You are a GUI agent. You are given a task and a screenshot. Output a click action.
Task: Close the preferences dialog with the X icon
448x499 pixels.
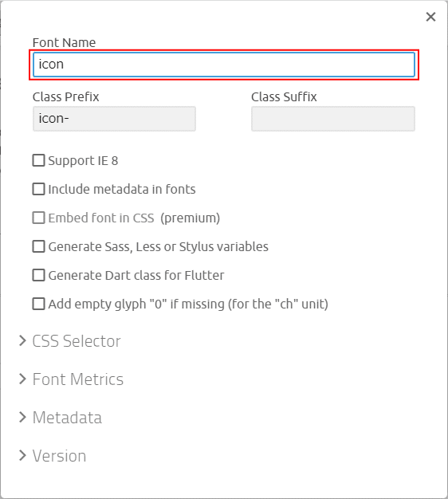430,17
